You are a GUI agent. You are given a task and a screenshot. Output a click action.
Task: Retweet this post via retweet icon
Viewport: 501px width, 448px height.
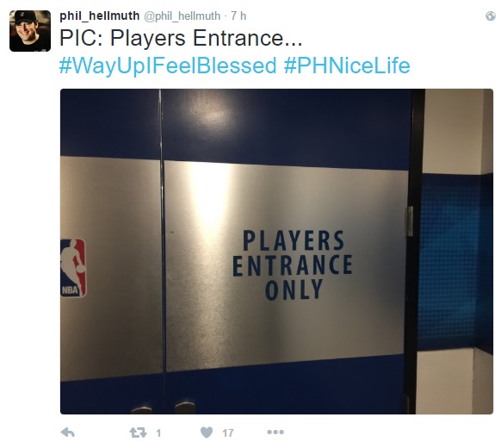coord(138,432)
